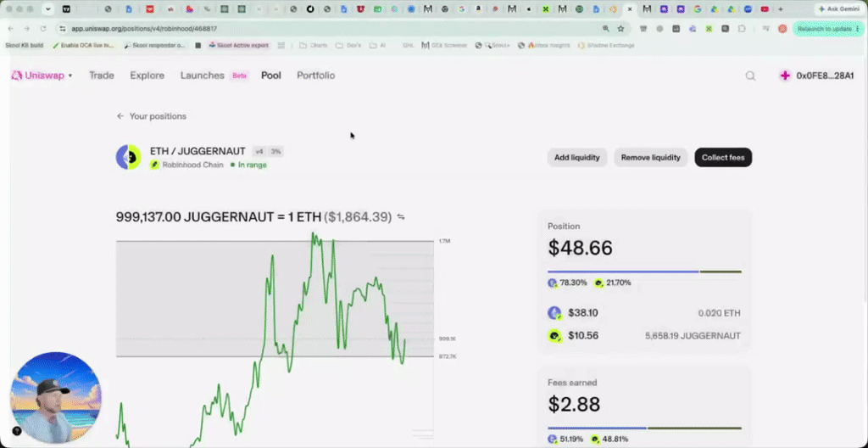Open the Chrome extensions puzzle icon
This screenshot has height=448, width=868.
pyautogui.click(x=742, y=28)
